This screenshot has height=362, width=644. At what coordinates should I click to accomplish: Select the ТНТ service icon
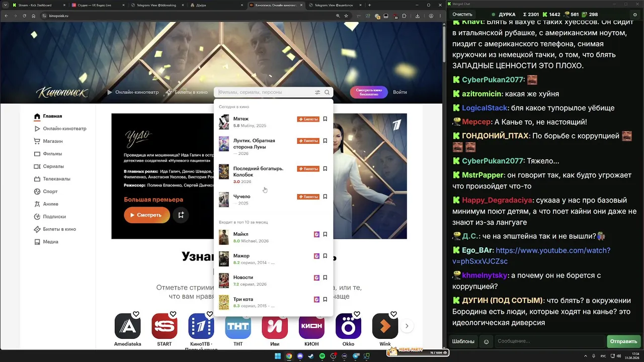[238, 326]
